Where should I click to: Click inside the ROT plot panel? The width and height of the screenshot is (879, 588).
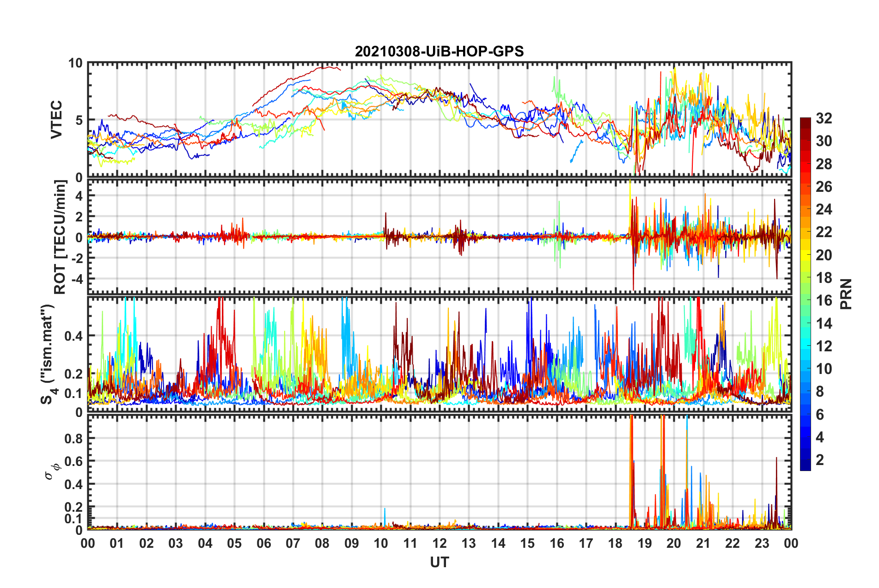point(439,237)
